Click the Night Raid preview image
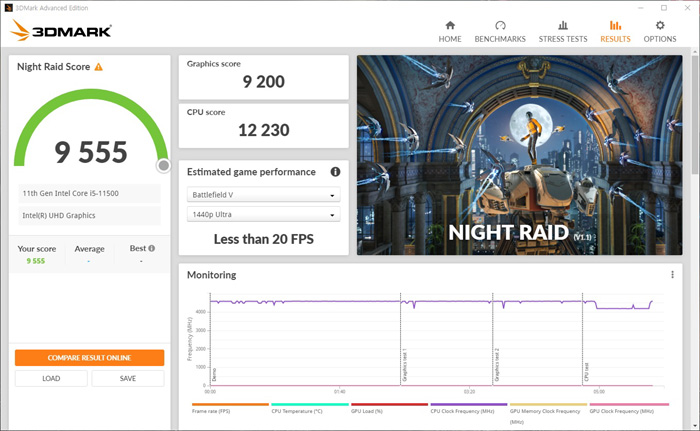The width and height of the screenshot is (700, 431). pyautogui.click(x=519, y=155)
